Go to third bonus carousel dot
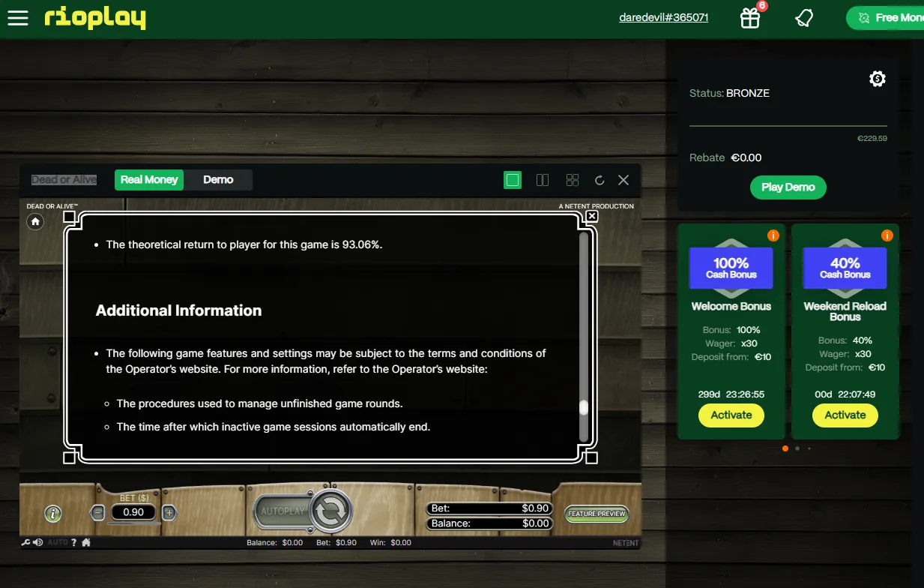924x588 pixels. coord(809,448)
